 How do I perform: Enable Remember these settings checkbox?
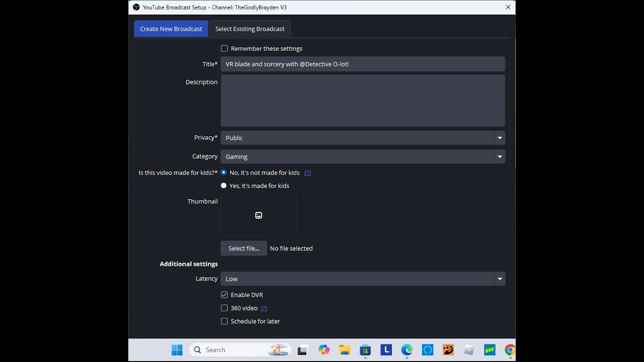point(224,49)
